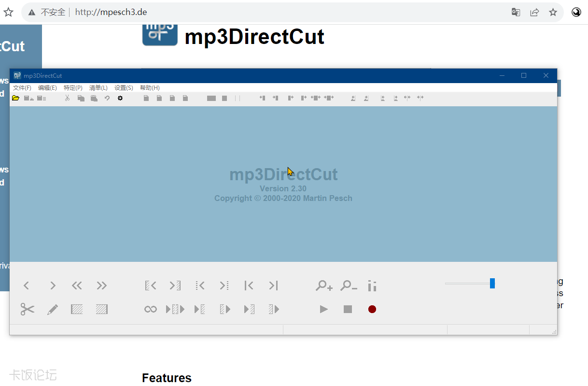Cut with the large scissors button
This screenshot has height=386, width=588.
(28, 309)
